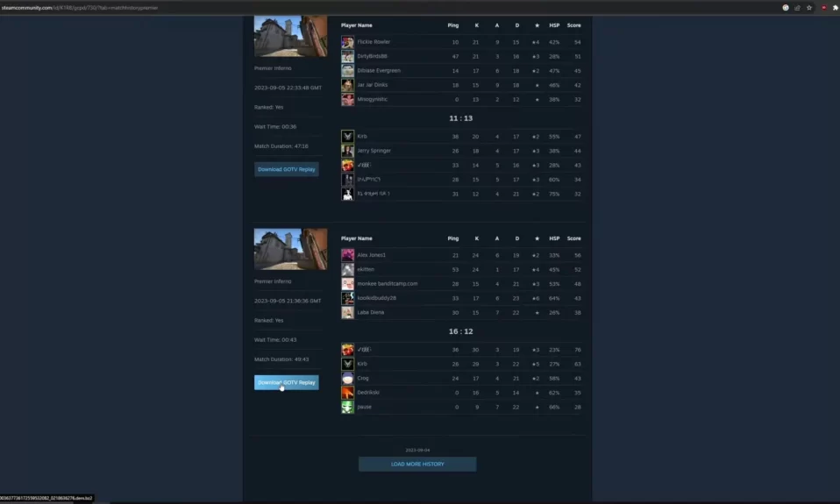Open Dibiase Evergreen's name link

[x=379, y=71]
